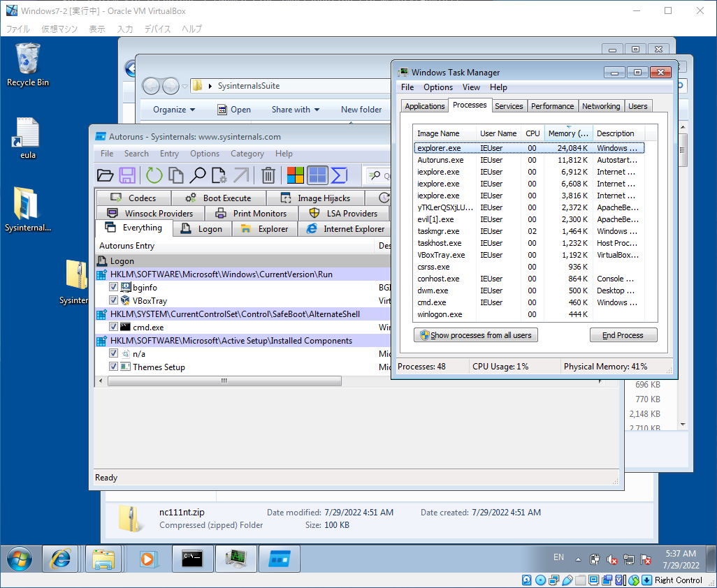Toggle the blue sigma filter icon in Autoruns
Screen dimensions: 717x588
click(x=340, y=175)
